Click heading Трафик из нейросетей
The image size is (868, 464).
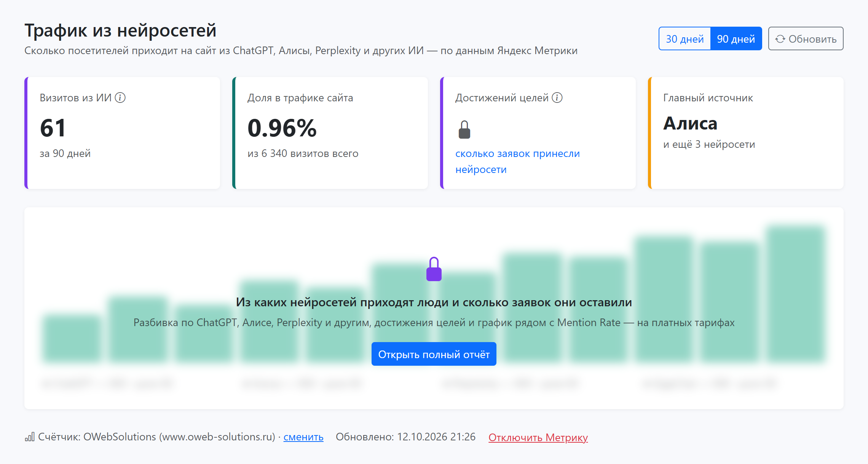[120, 30]
